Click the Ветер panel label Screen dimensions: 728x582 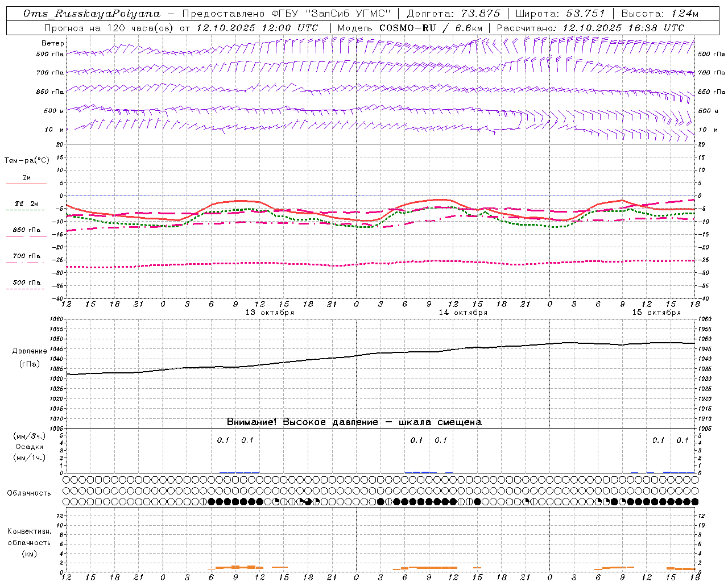53,43
